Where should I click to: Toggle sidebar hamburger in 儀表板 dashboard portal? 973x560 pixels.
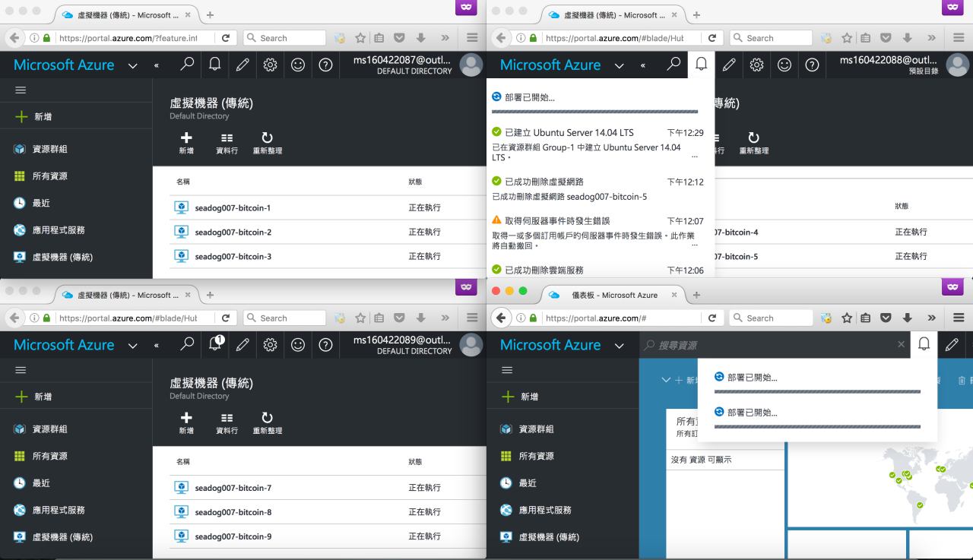(507, 369)
